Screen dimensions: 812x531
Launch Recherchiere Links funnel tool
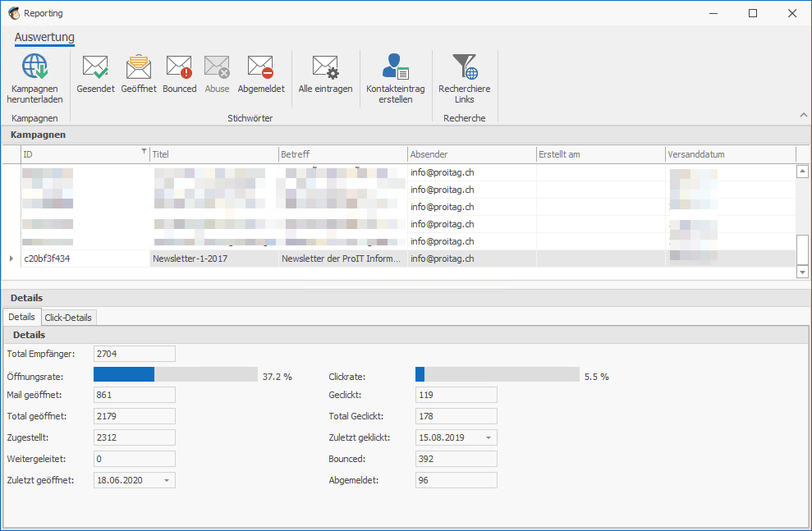click(x=464, y=67)
